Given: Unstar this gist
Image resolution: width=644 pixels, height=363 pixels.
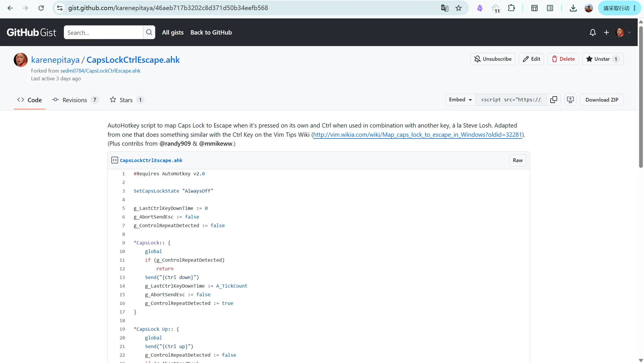Looking at the screenshot, I should point(603,59).
